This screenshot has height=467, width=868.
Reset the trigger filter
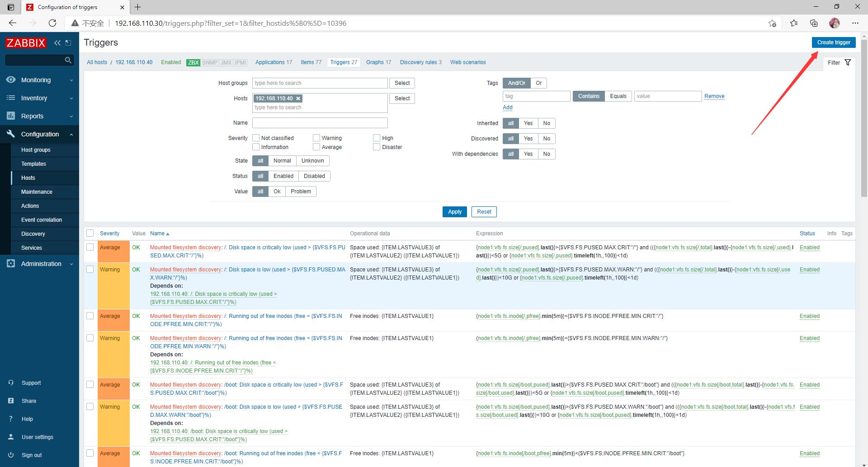[x=484, y=212]
